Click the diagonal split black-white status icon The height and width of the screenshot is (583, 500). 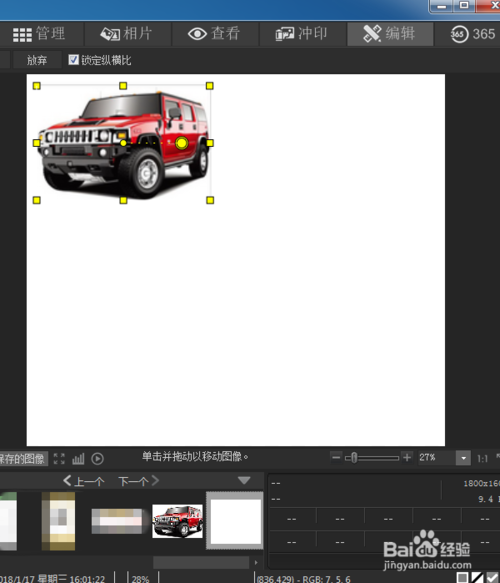pyautogui.click(x=477, y=577)
